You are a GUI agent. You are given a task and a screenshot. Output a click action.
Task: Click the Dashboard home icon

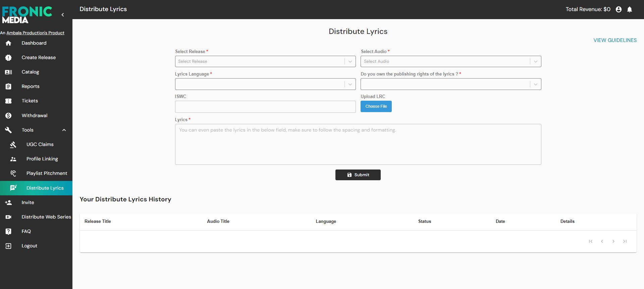click(8, 43)
